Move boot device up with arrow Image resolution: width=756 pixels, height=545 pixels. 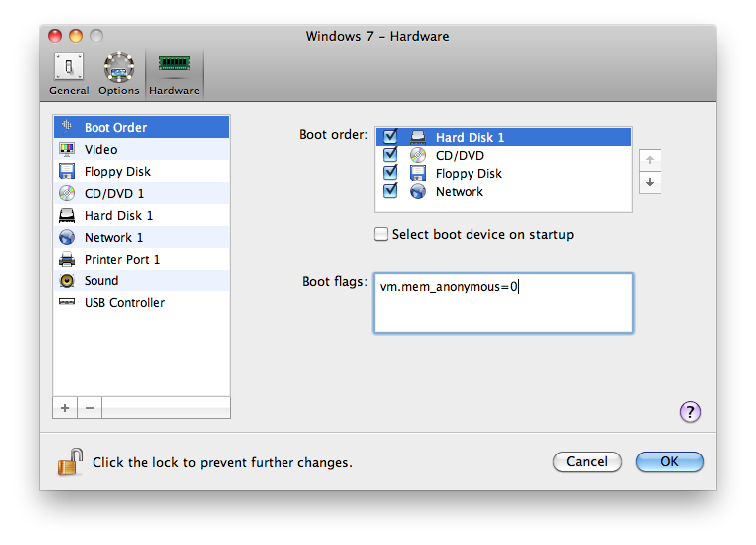pyautogui.click(x=650, y=160)
